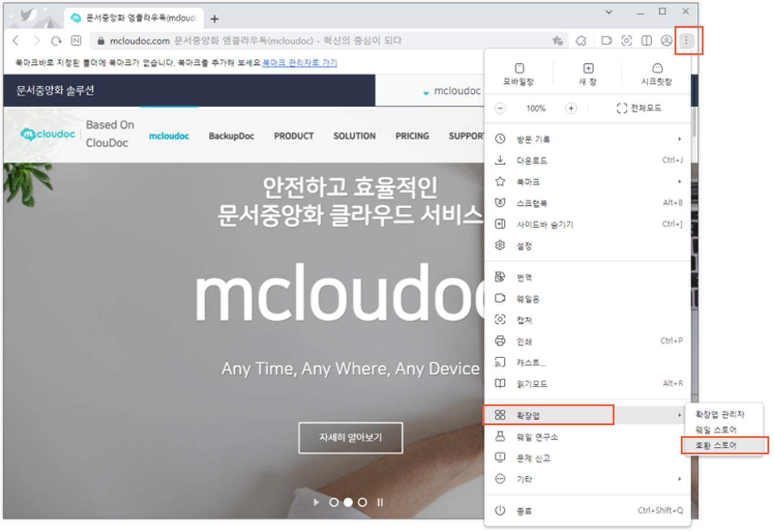The image size is (774, 532).
Task: Open 설정 settings from the menu
Action: (x=587, y=246)
